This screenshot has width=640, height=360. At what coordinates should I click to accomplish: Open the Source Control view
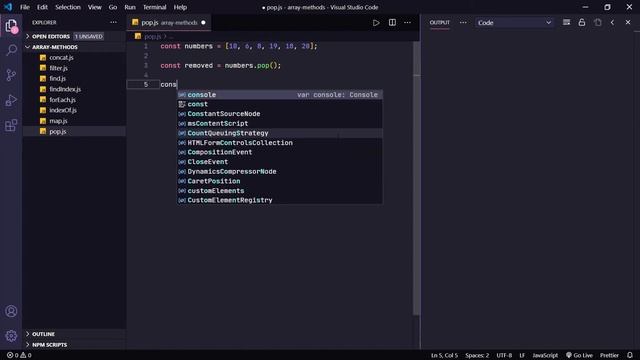(x=11, y=75)
